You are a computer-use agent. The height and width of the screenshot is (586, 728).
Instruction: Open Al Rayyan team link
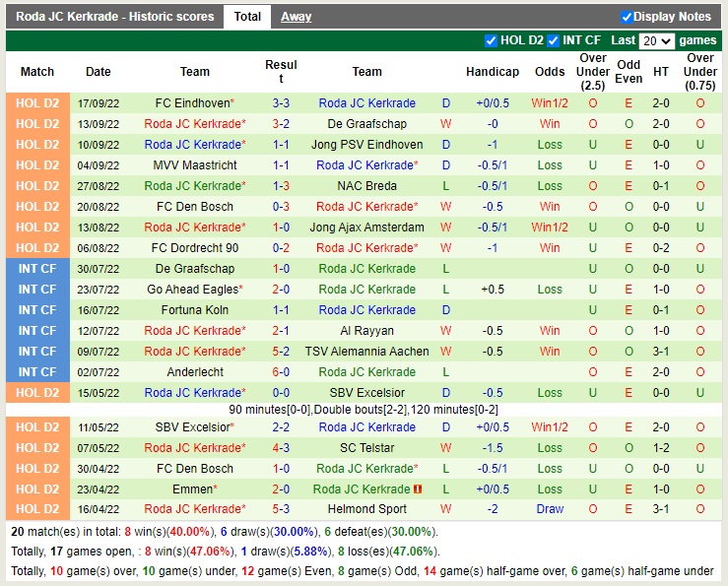(366, 331)
